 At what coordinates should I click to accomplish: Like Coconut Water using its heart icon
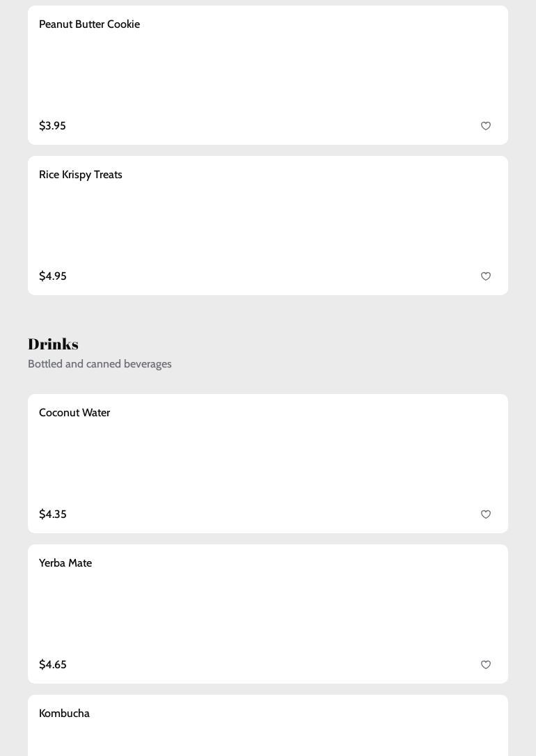point(486,514)
